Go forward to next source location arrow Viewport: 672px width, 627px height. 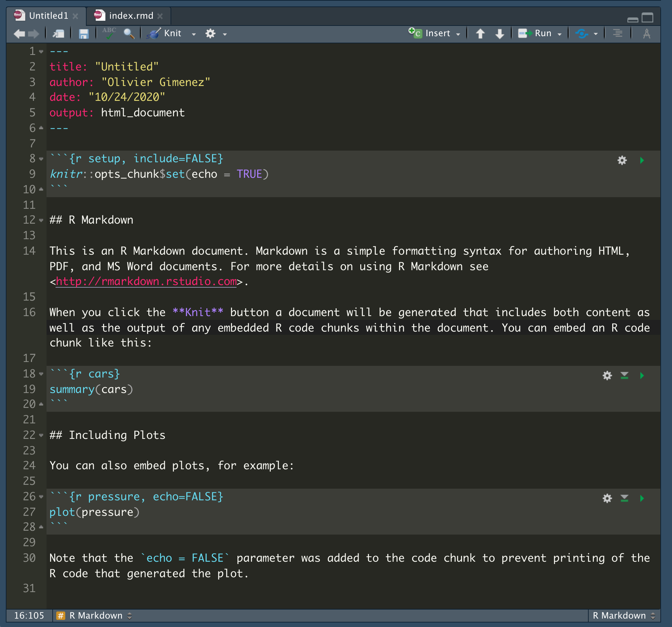pyautogui.click(x=34, y=34)
